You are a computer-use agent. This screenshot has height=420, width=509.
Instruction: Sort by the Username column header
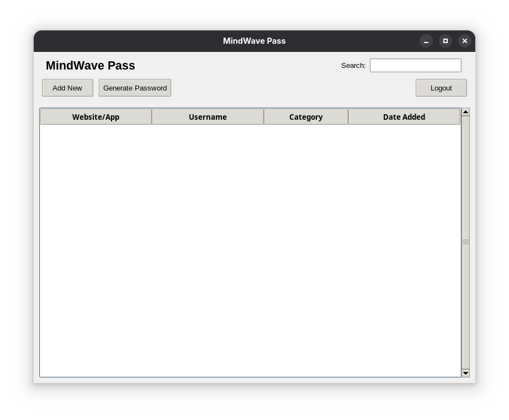pyautogui.click(x=208, y=117)
